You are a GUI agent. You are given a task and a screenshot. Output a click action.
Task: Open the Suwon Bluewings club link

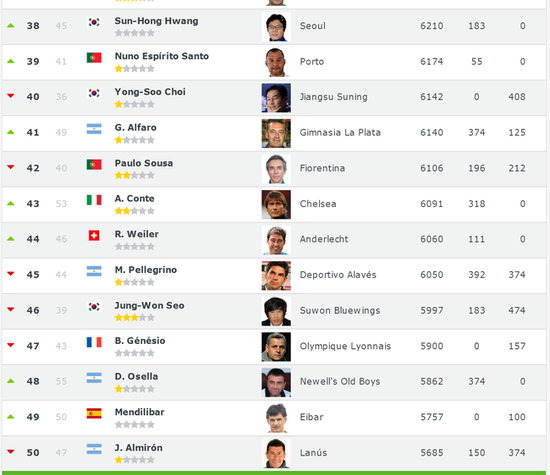click(x=340, y=310)
